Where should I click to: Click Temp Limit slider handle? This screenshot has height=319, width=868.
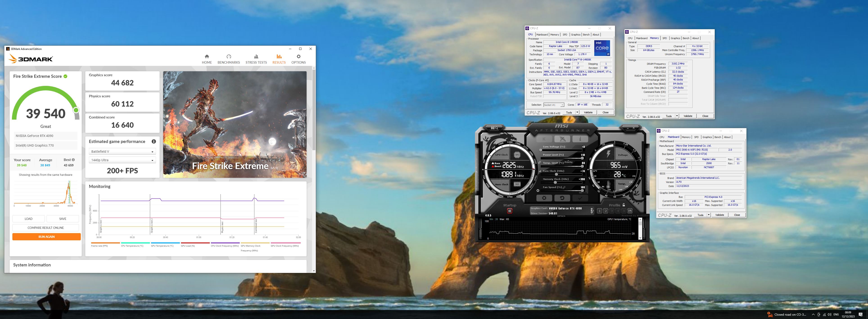click(x=582, y=166)
